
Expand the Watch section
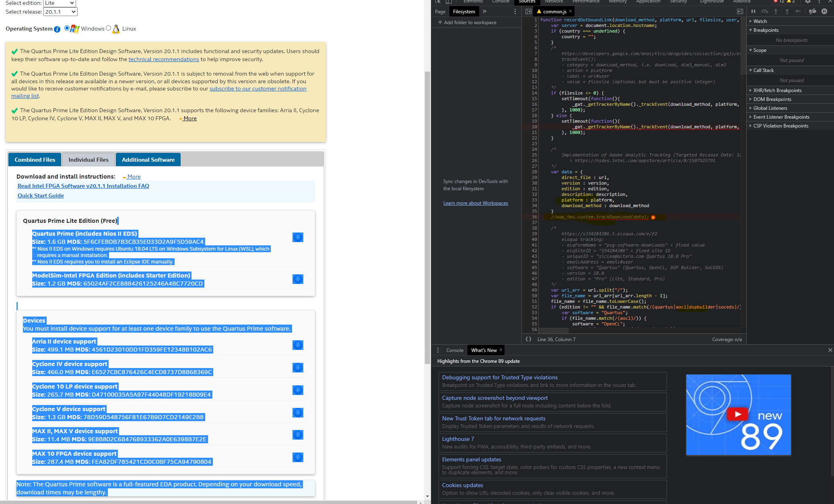point(760,21)
